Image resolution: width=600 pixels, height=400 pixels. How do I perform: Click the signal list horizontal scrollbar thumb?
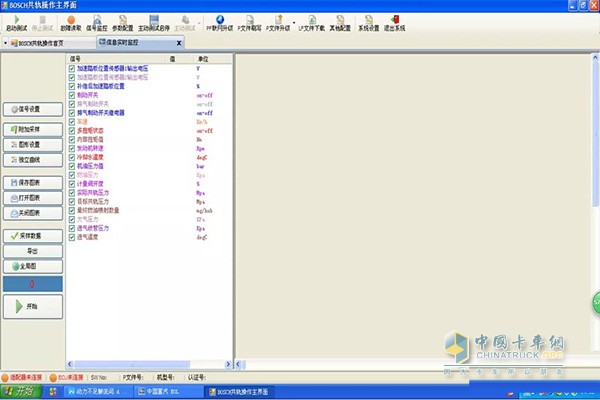[x=132, y=364]
